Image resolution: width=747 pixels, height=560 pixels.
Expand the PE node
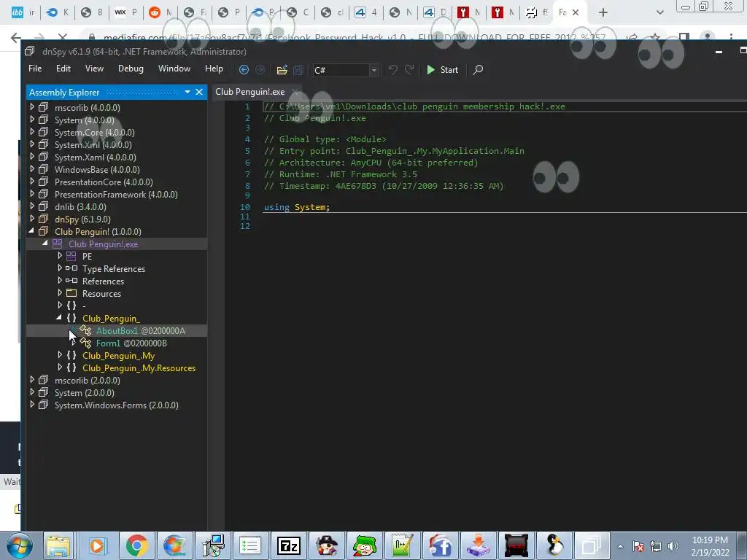[x=60, y=256]
